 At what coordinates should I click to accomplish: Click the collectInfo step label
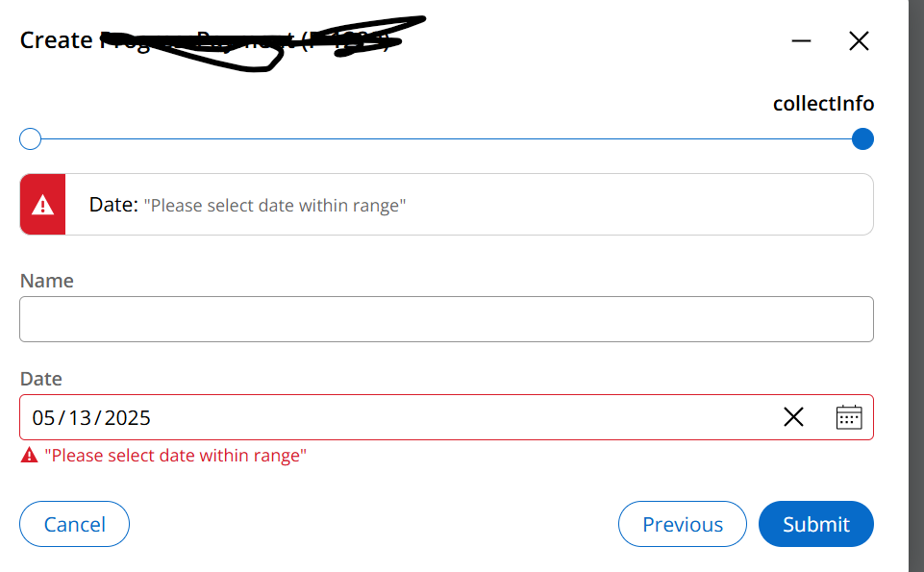(823, 104)
